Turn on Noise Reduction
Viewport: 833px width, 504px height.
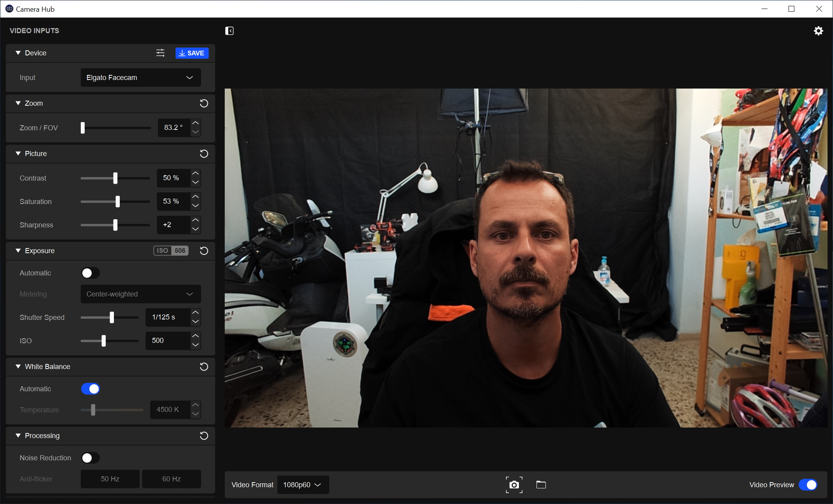90,458
